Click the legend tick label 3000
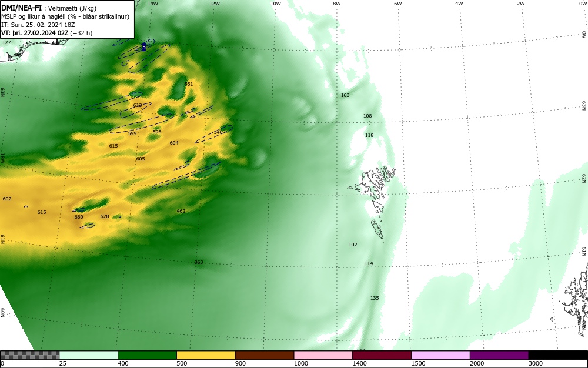The height and width of the screenshot is (368, 588). 536,363
